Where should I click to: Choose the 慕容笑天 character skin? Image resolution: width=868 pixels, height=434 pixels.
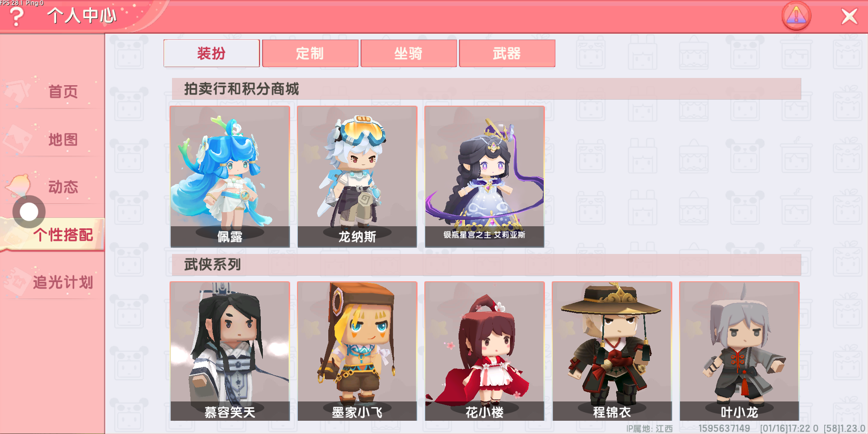(230, 351)
